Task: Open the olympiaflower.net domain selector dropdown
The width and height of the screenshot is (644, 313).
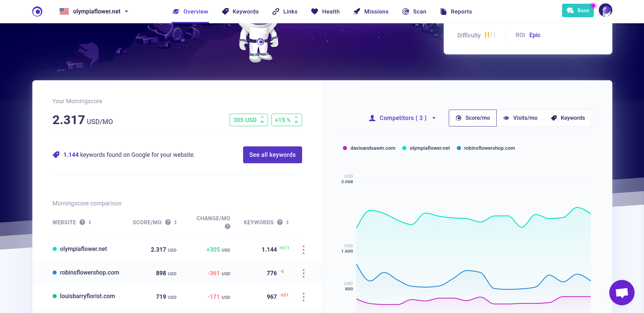Action: pyautogui.click(x=94, y=11)
